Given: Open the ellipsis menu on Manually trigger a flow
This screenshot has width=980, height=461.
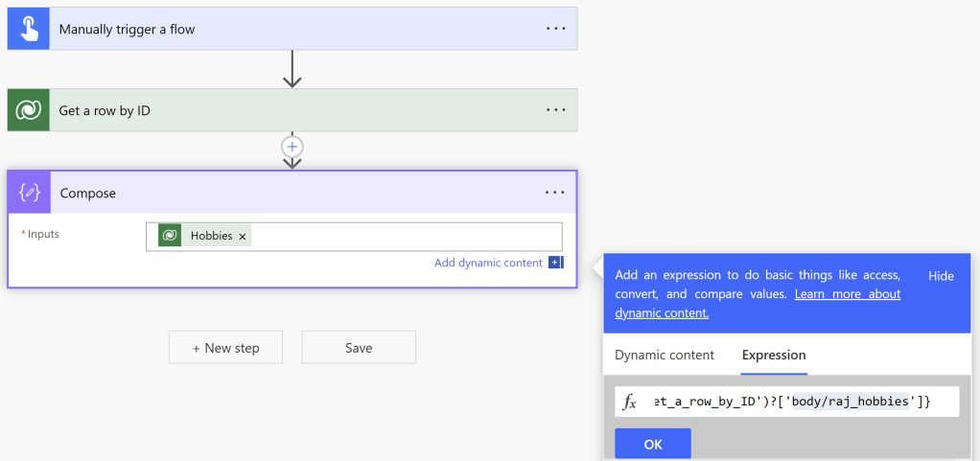Looking at the screenshot, I should [x=556, y=29].
